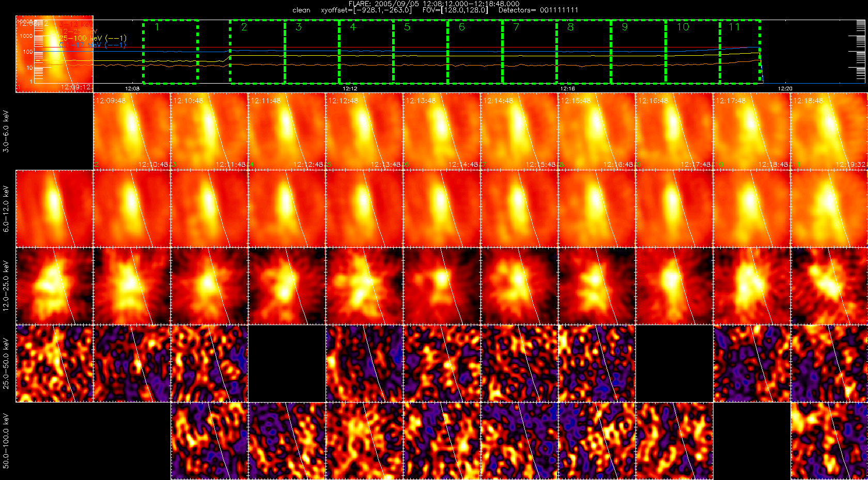Open the interval 1 image ending 12:09:12
Viewport: 868px width, 480px height.
point(54,54)
